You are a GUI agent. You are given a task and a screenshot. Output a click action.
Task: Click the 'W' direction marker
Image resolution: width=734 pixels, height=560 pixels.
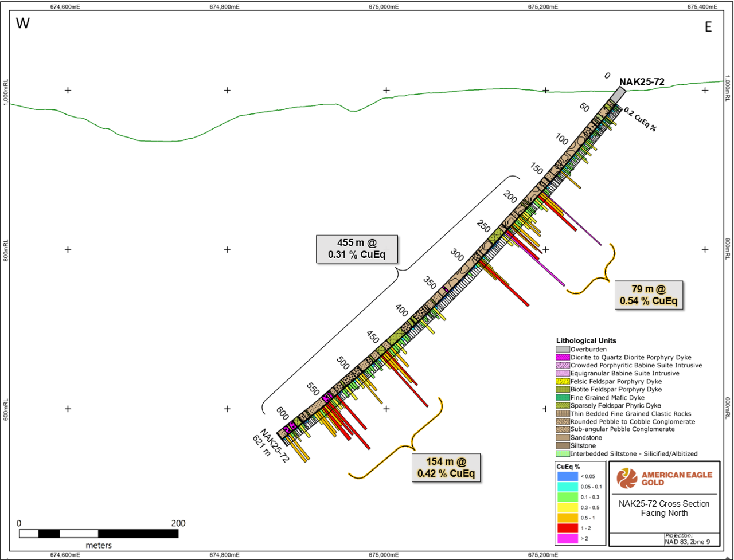(22, 24)
